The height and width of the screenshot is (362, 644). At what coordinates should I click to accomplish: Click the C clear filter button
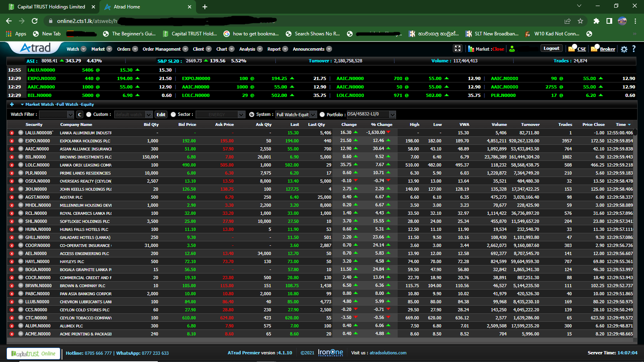click(80, 115)
